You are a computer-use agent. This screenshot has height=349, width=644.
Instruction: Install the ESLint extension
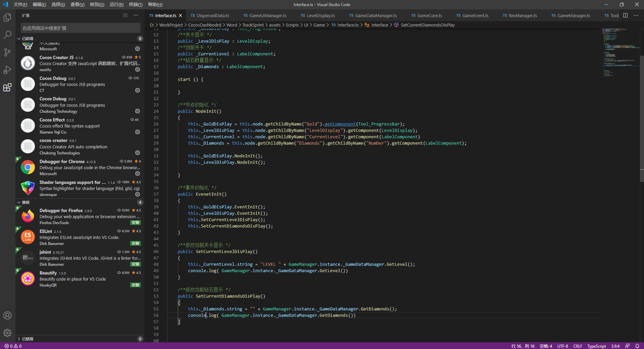click(136, 244)
